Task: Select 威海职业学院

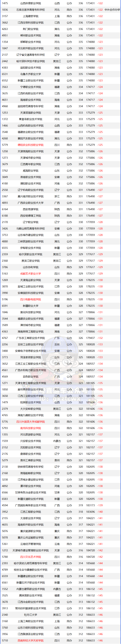Action: pos(31,171)
